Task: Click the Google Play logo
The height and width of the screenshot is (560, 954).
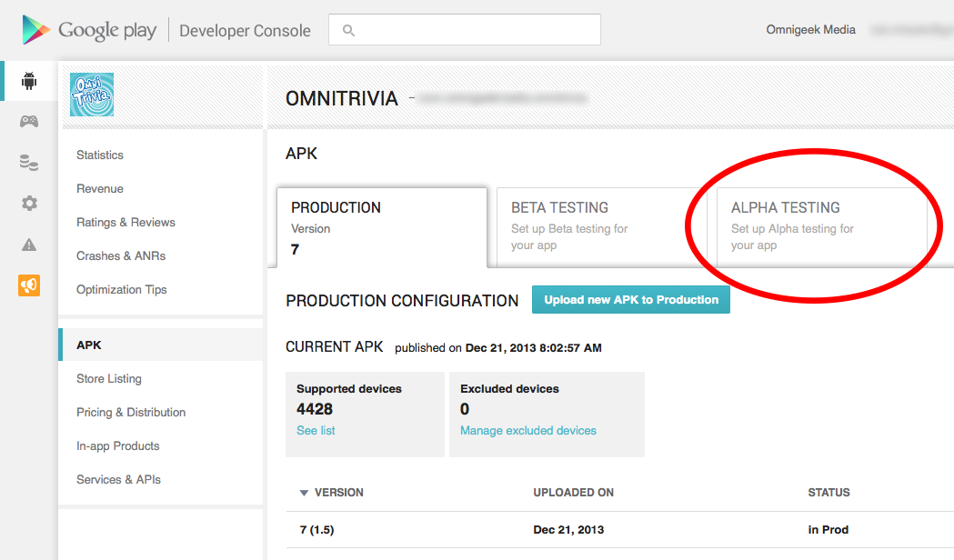Action: [x=89, y=30]
